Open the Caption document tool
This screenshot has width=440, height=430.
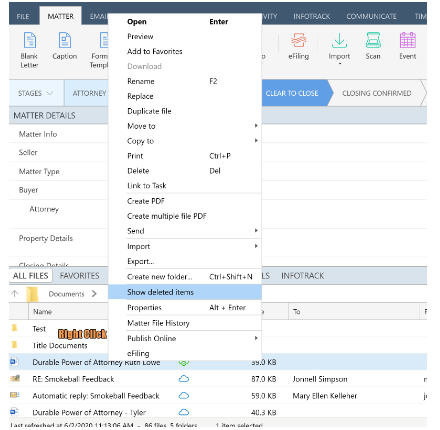coord(65,40)
